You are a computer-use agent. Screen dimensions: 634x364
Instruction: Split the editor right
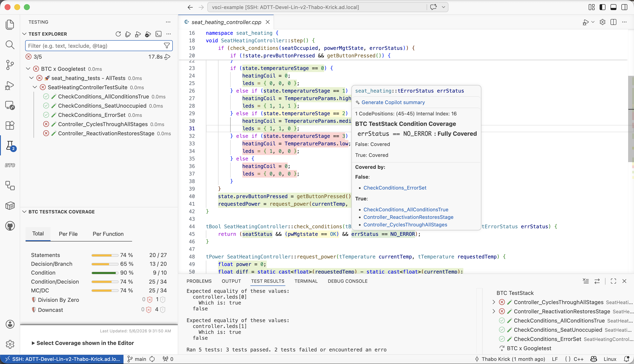coord(613,22)
